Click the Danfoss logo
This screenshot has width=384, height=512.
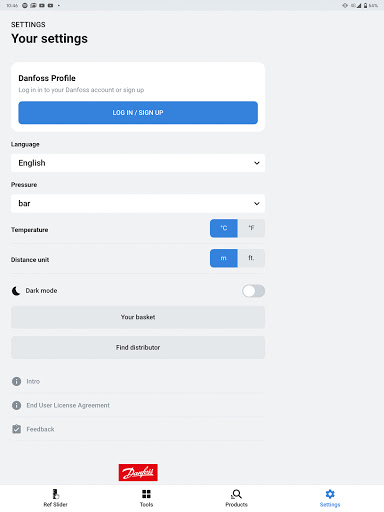[x=138, y=472]
